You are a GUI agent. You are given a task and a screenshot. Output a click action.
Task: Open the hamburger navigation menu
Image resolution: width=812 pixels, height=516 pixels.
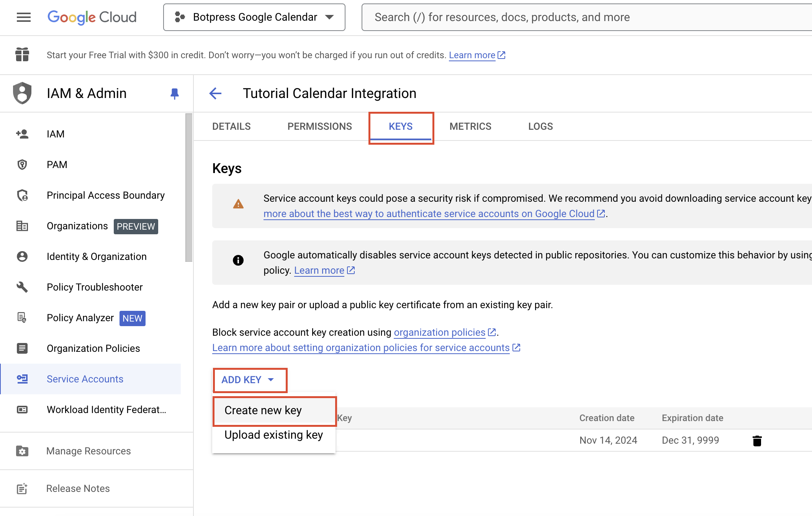pyautogui.click(x=23, y=17)
